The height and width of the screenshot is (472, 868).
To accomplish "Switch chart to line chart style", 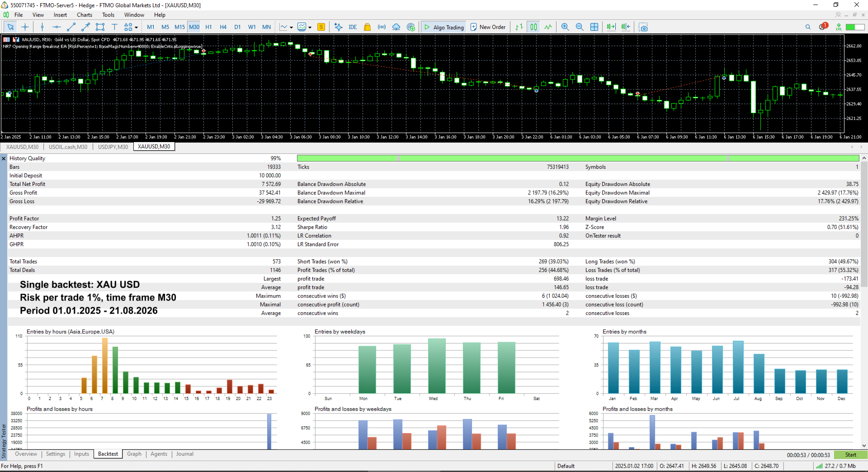I will coord(548,27).
